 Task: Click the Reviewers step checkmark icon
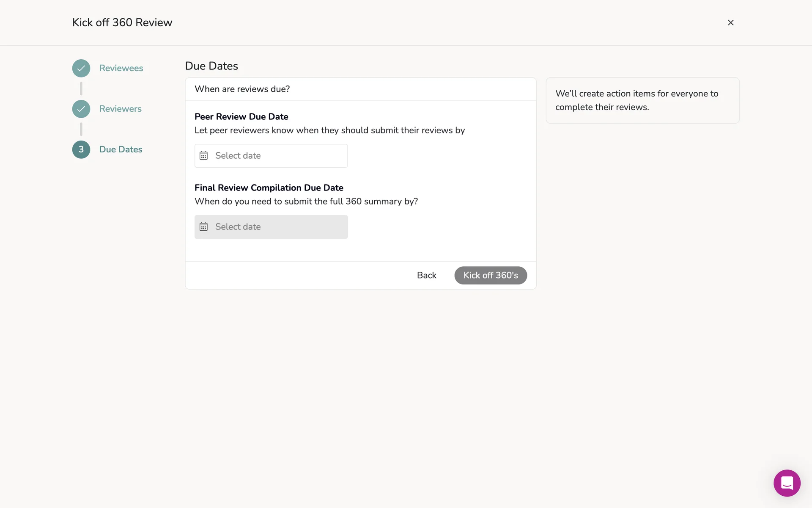point(81,109)
